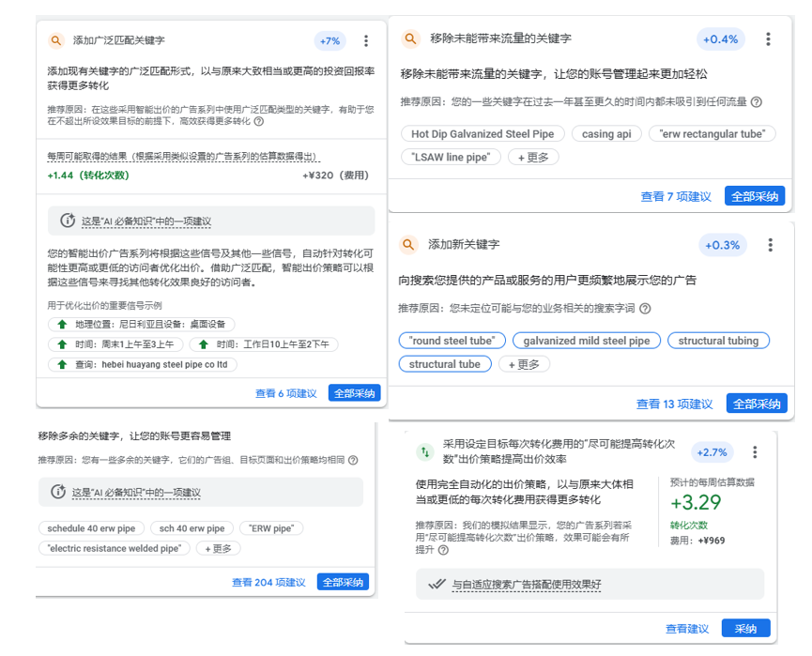Click 全部采纳 on the broad match keywords card
Image resolution: width=812 pixels, height=656 pixels.
tap(354, 393)
